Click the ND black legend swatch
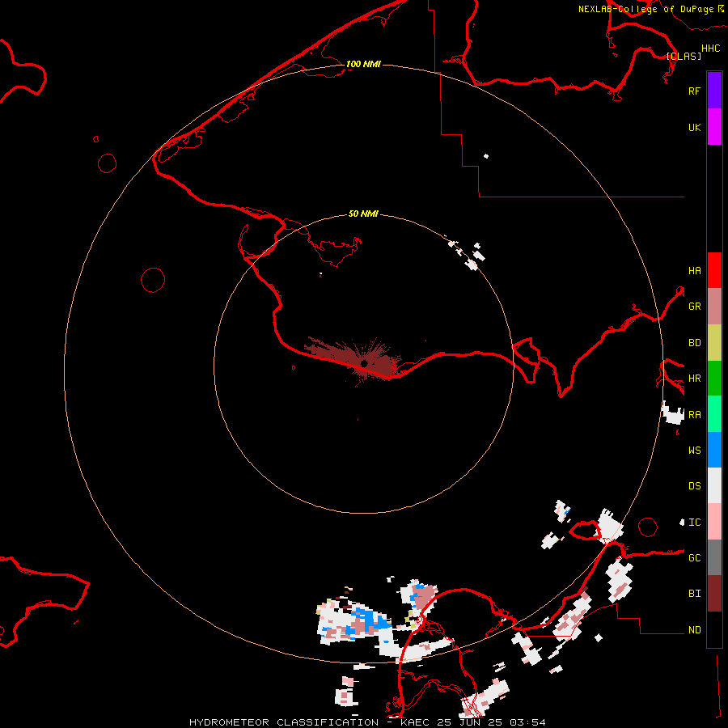 coord(714,629)
